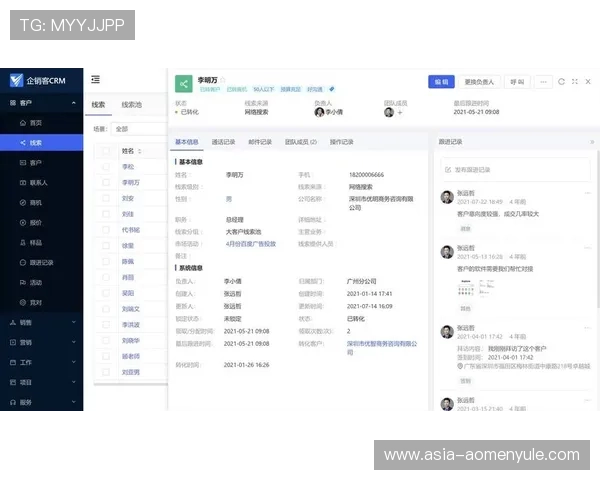Star 李明万 as favorite
The height and width of the screenshot is (480, 600).
pos(223,80)
